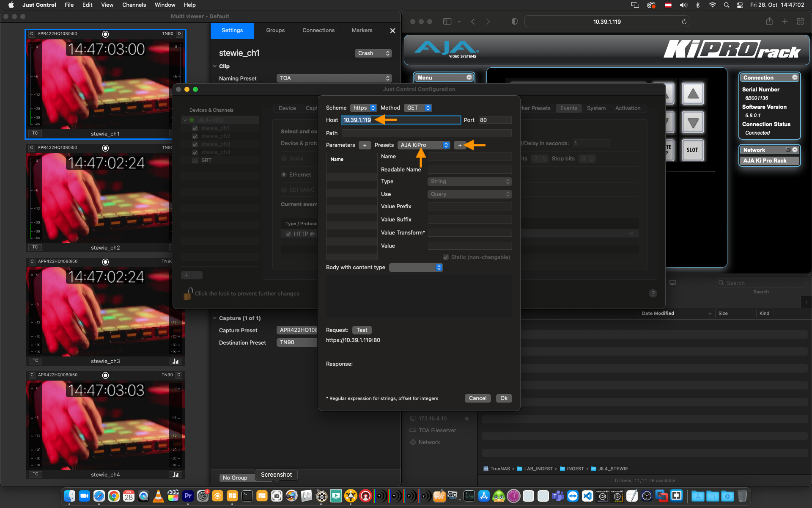Click the down arrow button on KiPro panel
Screen dimensions: 812x508
tap(693, 123)
